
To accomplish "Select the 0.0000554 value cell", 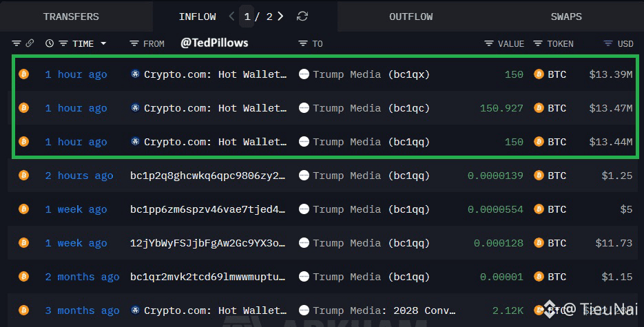I will pos(495,209).
